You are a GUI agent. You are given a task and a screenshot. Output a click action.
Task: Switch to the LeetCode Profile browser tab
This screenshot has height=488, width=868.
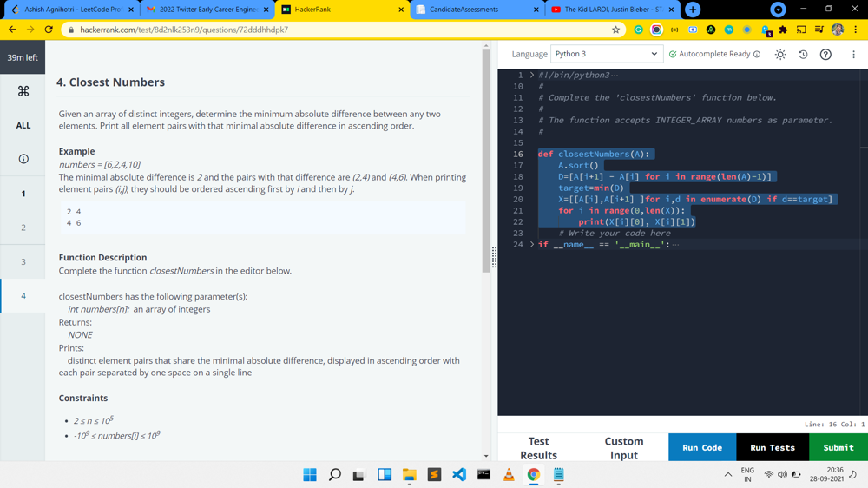72,10
